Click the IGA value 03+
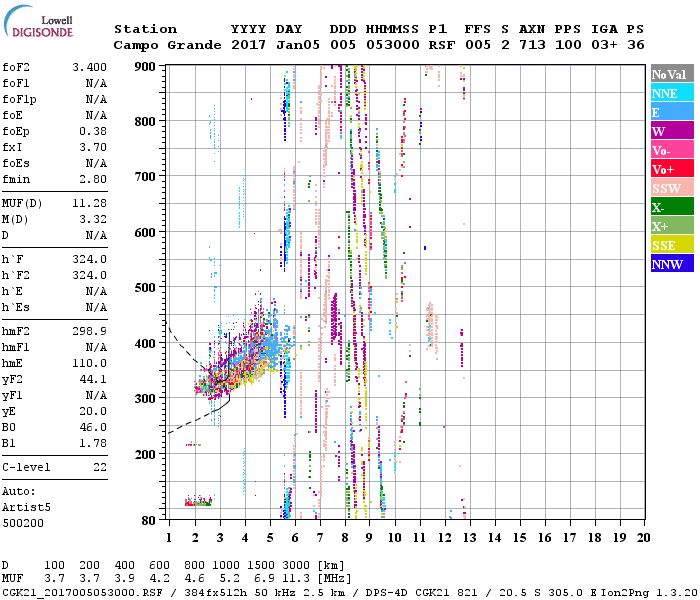The height and width of the screenshot is (600, 700). click(x=604, y=45)
